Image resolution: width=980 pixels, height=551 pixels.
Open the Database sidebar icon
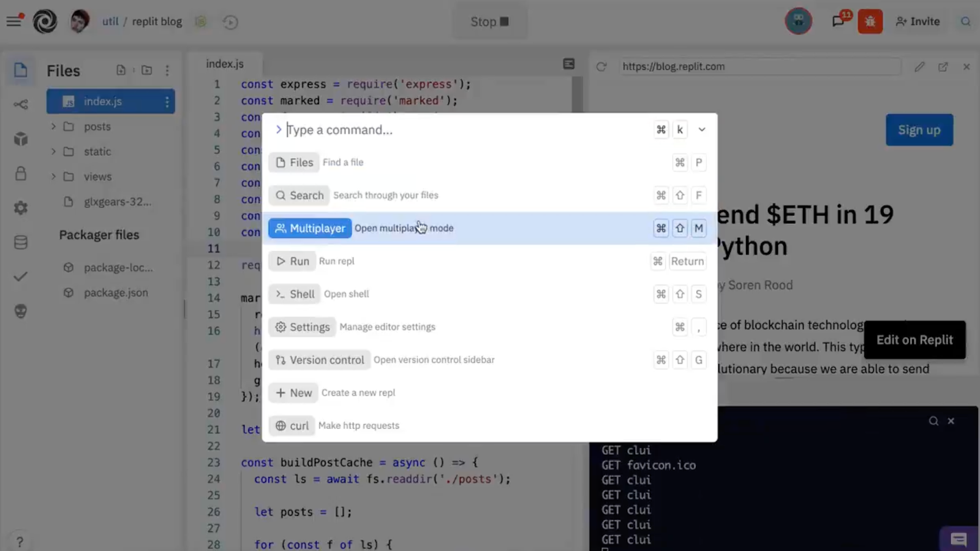coord(21,242)
